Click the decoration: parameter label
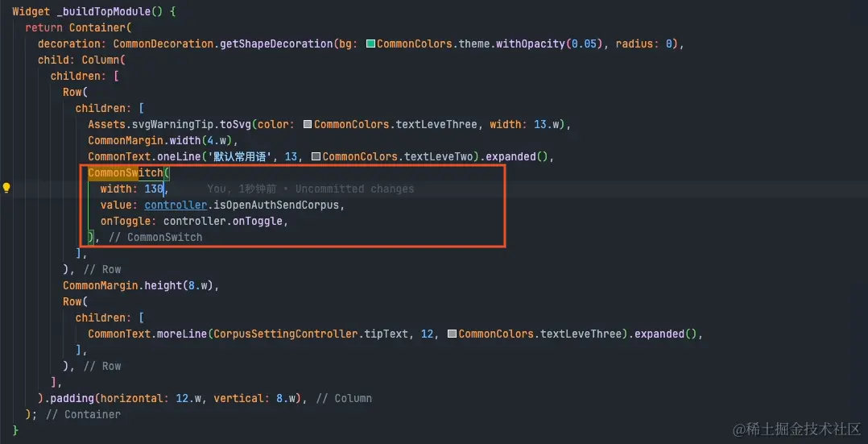Viewport: 868px width, 444px height. click(72, 44)
